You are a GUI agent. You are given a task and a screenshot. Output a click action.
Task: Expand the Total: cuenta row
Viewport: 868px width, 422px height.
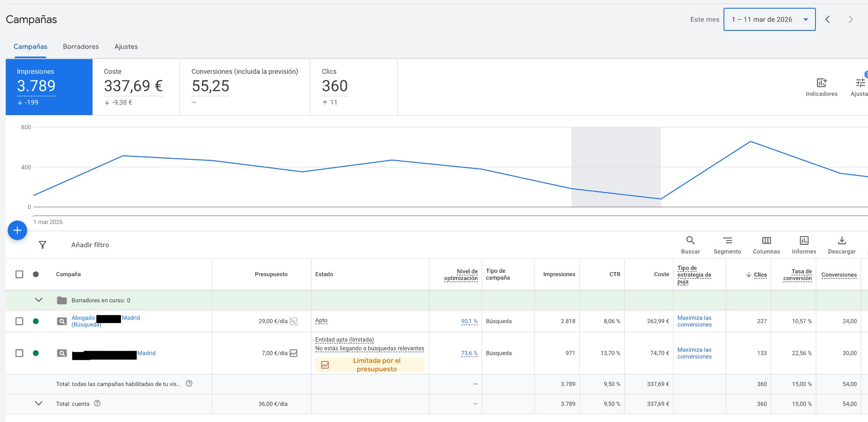coord(39,403)
